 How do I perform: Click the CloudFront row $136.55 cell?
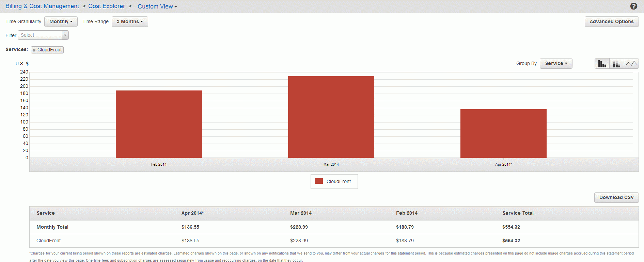click(190, 241)
